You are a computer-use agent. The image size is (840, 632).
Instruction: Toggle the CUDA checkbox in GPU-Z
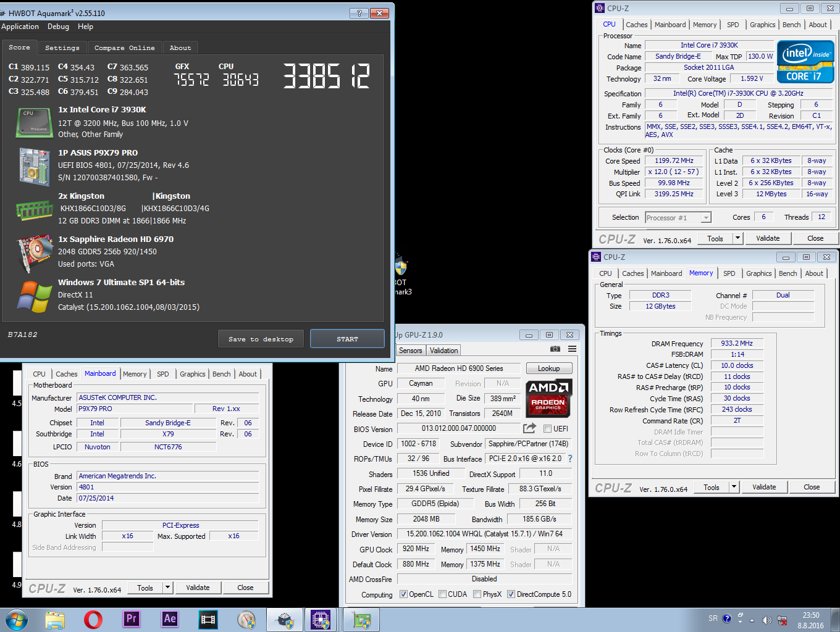click(x=442, y=594)
